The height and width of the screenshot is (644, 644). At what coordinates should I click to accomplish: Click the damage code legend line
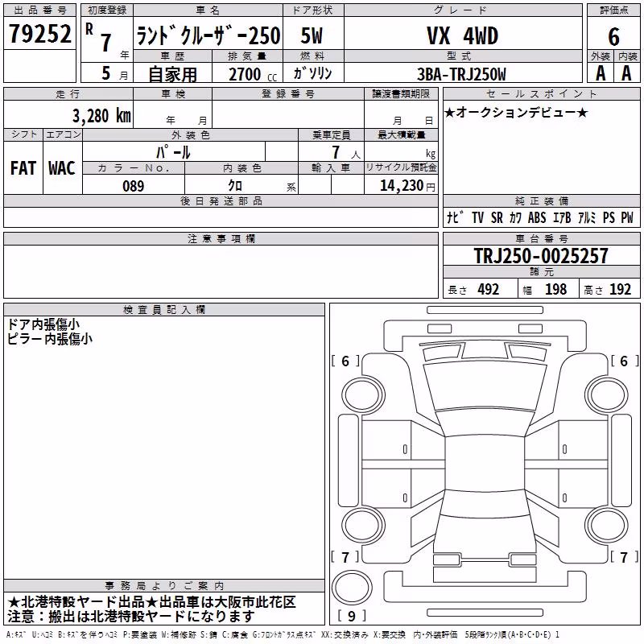coord(283,634)
